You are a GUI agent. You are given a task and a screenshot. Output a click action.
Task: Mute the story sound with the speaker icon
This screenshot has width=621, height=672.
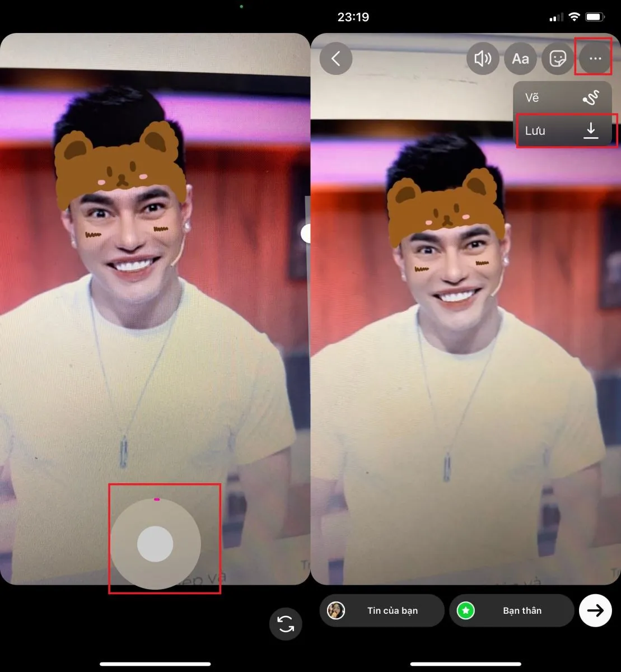pos(483,59)
